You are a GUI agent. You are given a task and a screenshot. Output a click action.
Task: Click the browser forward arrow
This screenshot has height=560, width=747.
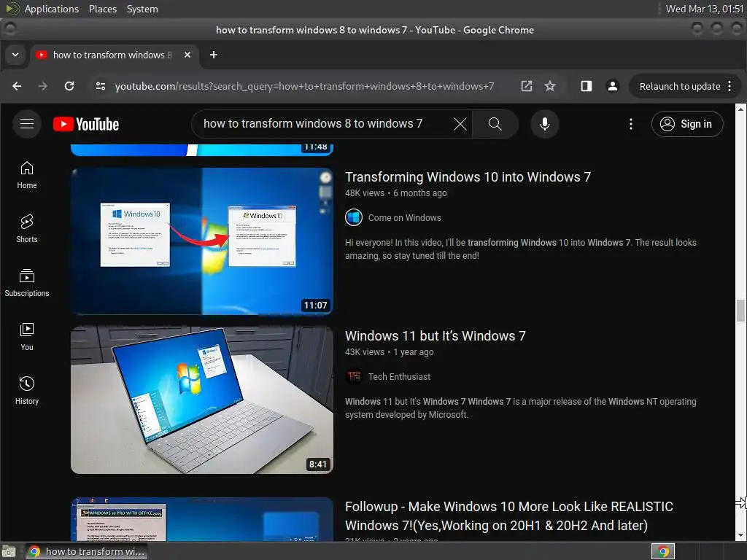pos(43,86)
